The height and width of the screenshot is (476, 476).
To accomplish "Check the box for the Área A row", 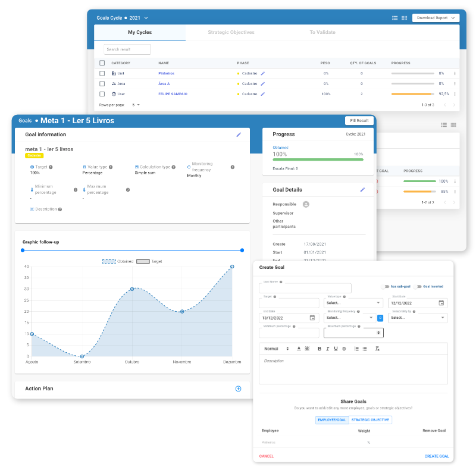I will (x=102, y=84).
